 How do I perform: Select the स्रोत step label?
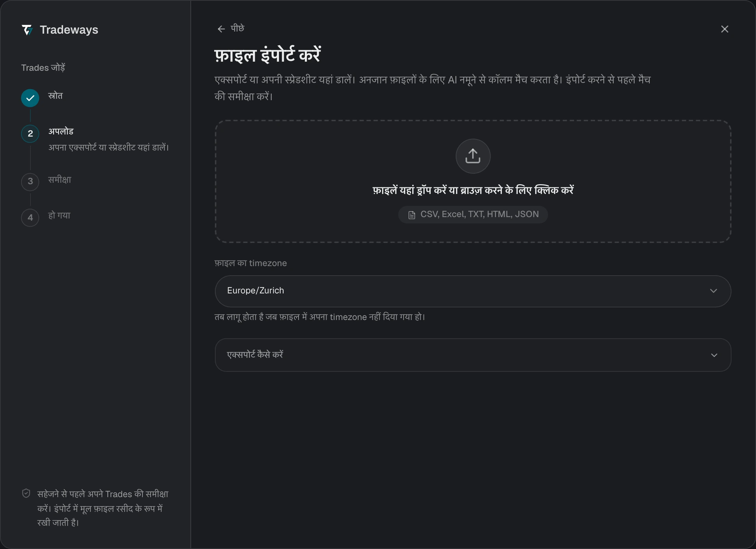point(56,96)
